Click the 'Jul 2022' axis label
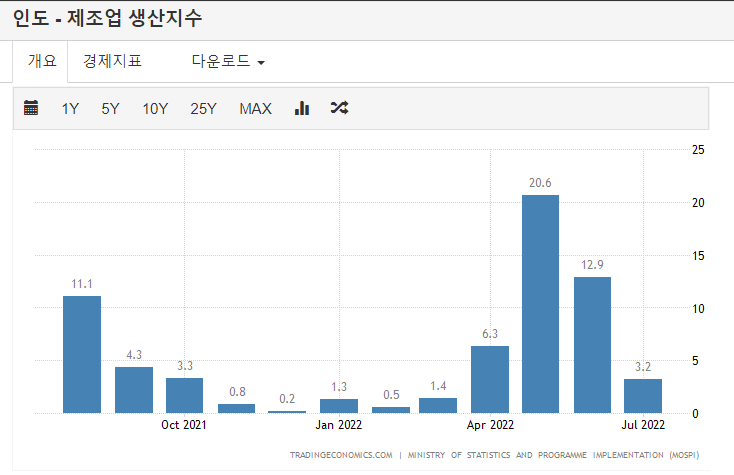 pyautogui.click(x=643, y=425)
